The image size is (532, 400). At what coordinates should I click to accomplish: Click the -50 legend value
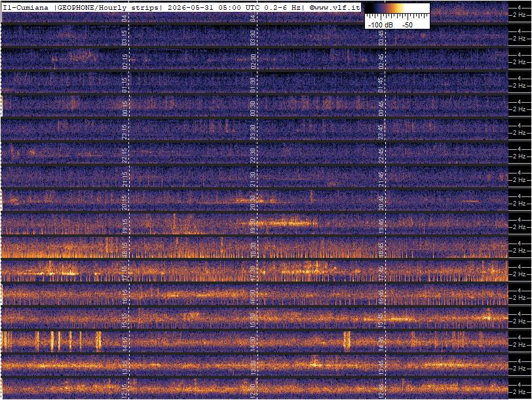click(x=408, y=25)
